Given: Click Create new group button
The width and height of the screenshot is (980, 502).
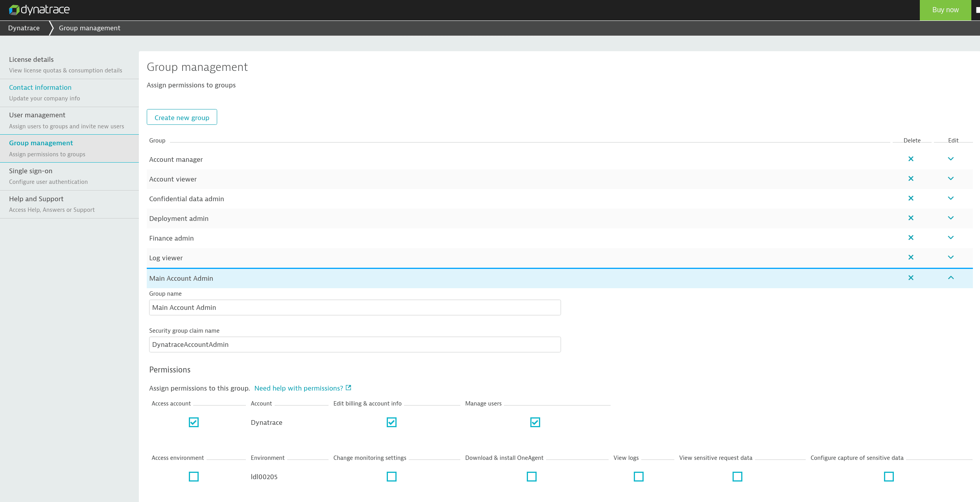Looking at the screenshot, I should tap(182, 117).
